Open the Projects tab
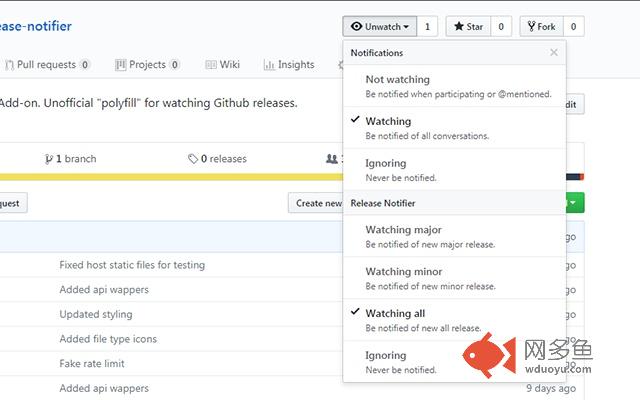 point(147,64)
